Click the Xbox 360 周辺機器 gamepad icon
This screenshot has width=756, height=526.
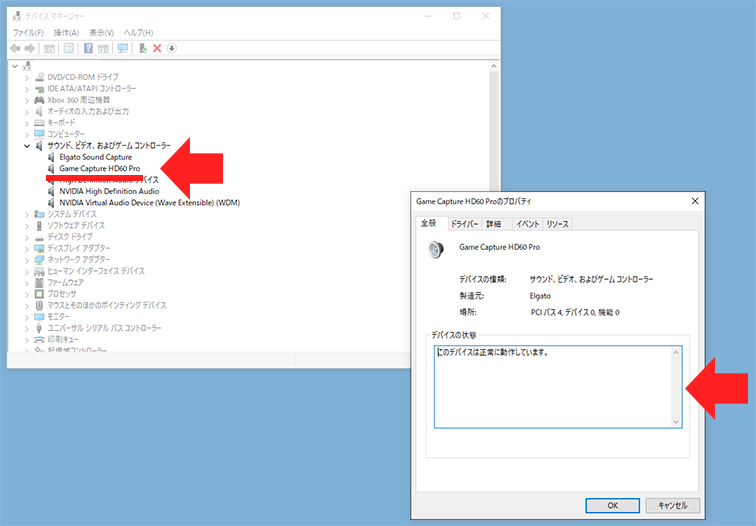40,100
